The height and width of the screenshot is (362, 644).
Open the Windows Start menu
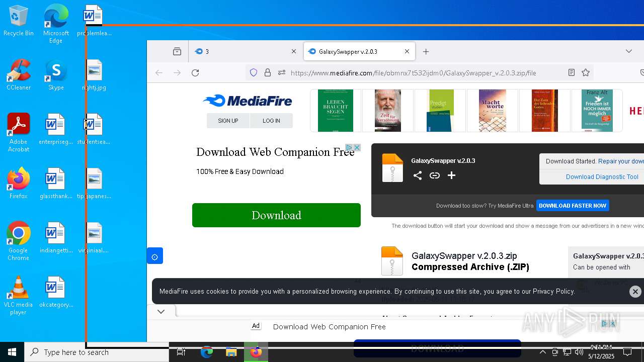pos(12,352)
